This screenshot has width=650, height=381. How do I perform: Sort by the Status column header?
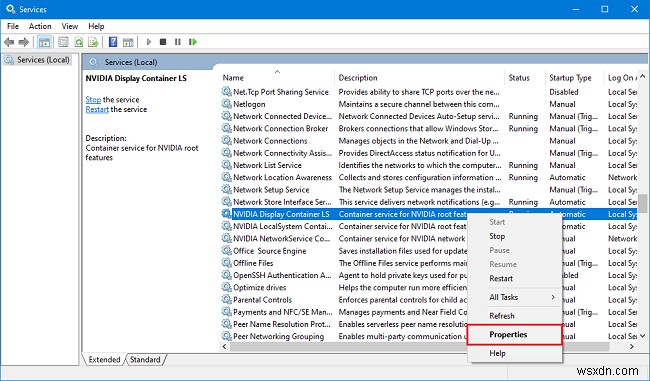point(519,78)
